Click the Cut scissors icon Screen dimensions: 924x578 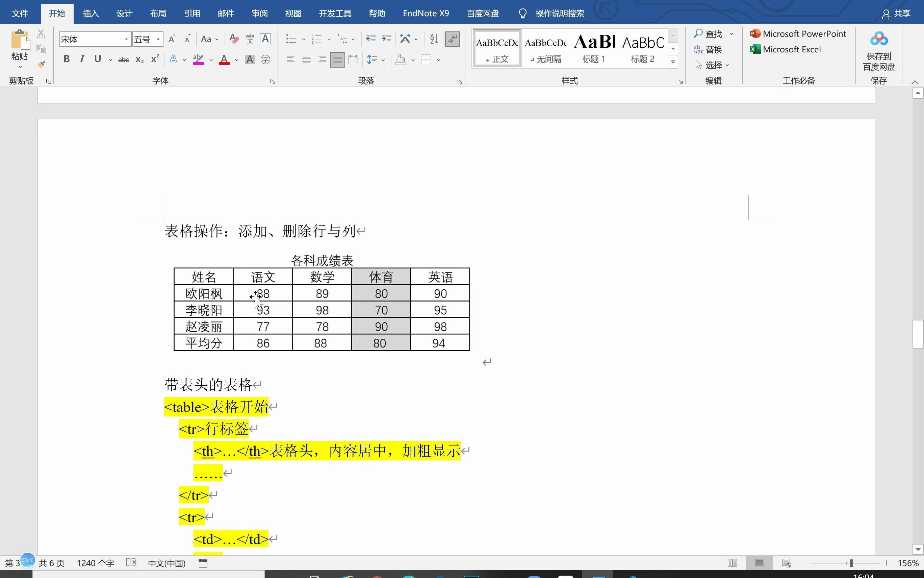click(x=41, y=34)
